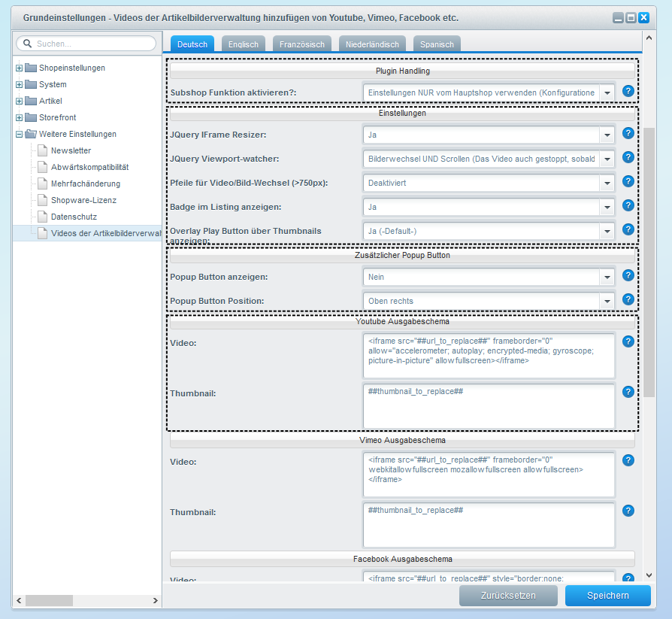Screen dimensions: 672x619
Task: Focus the Youtube Thumbnail text area
Action: click(x=489, y=406)
